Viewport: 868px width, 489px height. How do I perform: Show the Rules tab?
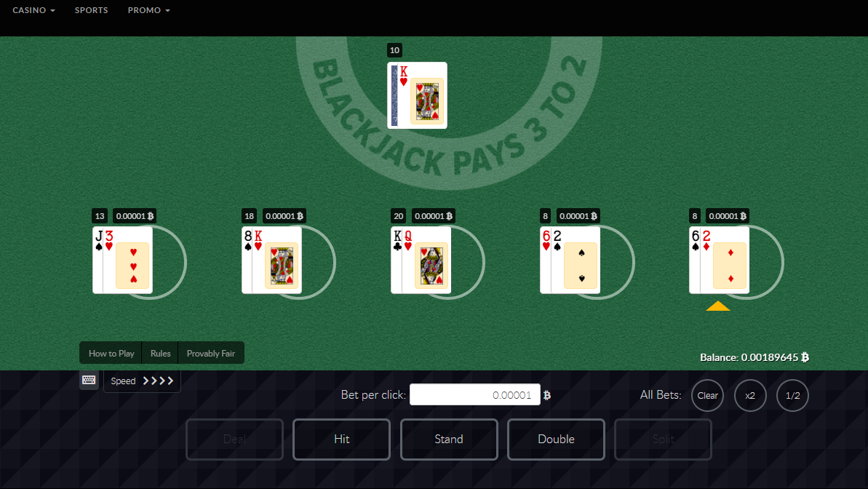pyautogui.click(x=161, y=354)
